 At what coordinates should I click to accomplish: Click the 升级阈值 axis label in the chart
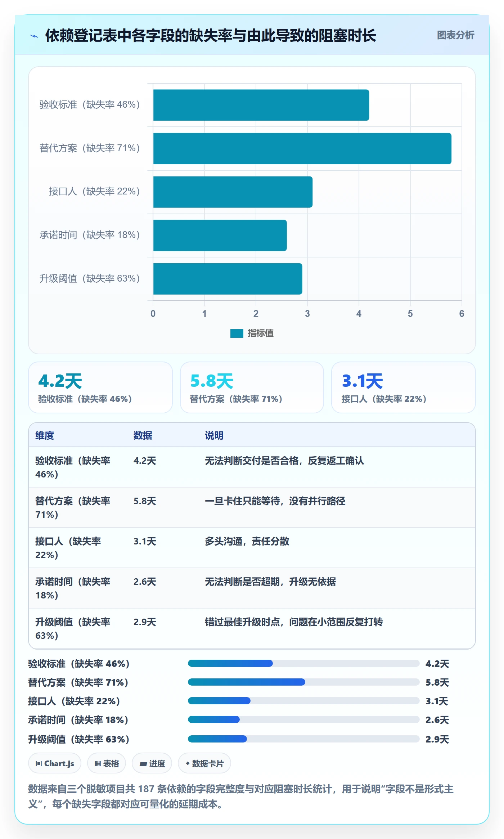90,278
